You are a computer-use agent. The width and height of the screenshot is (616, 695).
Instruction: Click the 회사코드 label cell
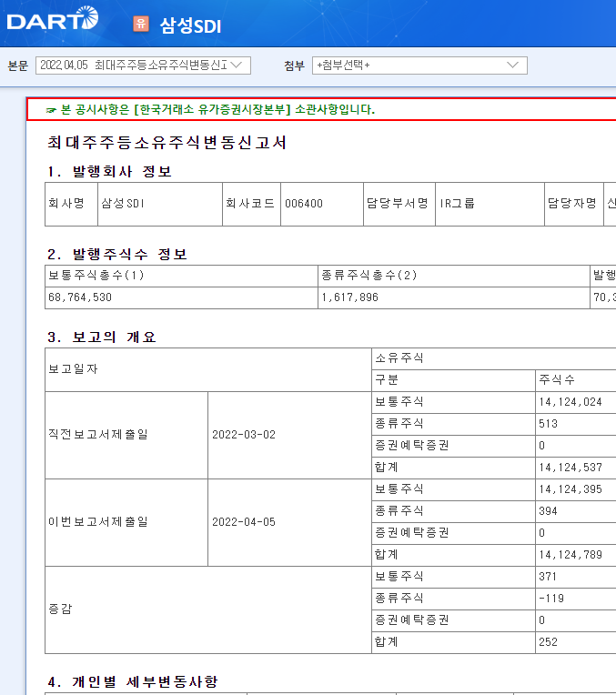[251, 204]
